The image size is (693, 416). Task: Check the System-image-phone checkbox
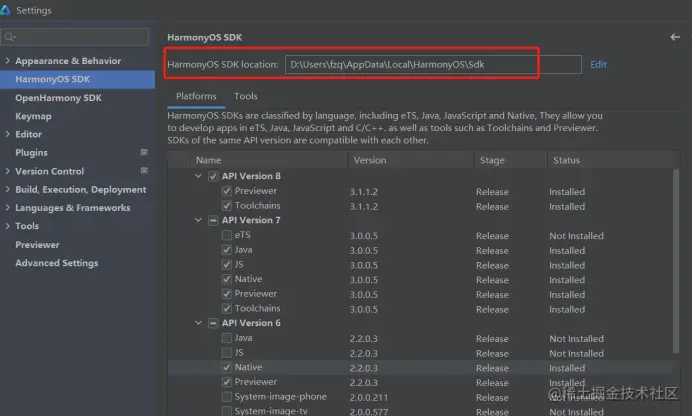coord(227,396)
